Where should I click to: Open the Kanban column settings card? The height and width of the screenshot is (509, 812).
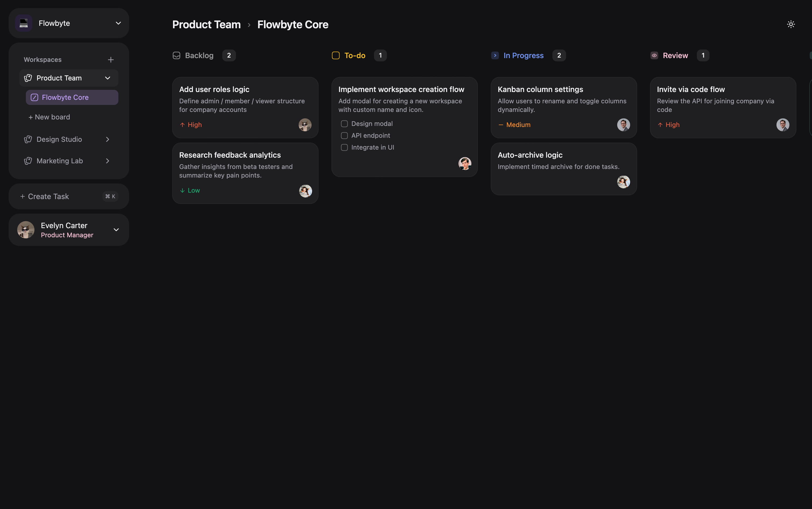click(540, 90)
